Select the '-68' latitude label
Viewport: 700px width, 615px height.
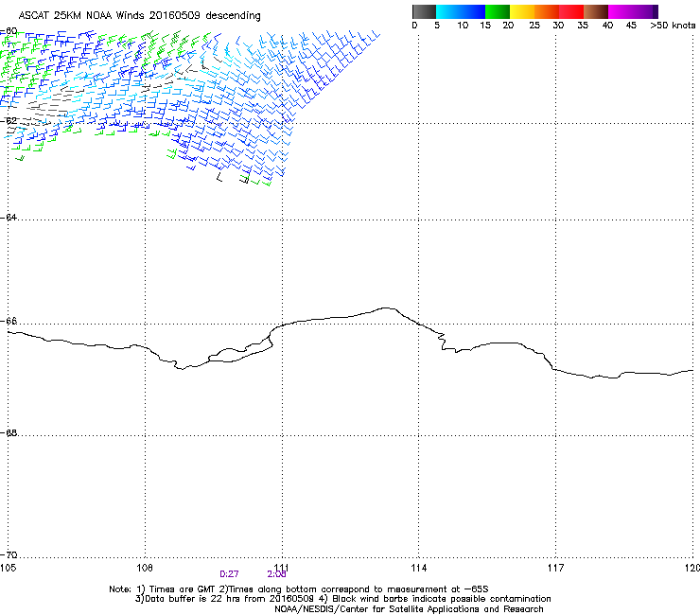(9, 432)
